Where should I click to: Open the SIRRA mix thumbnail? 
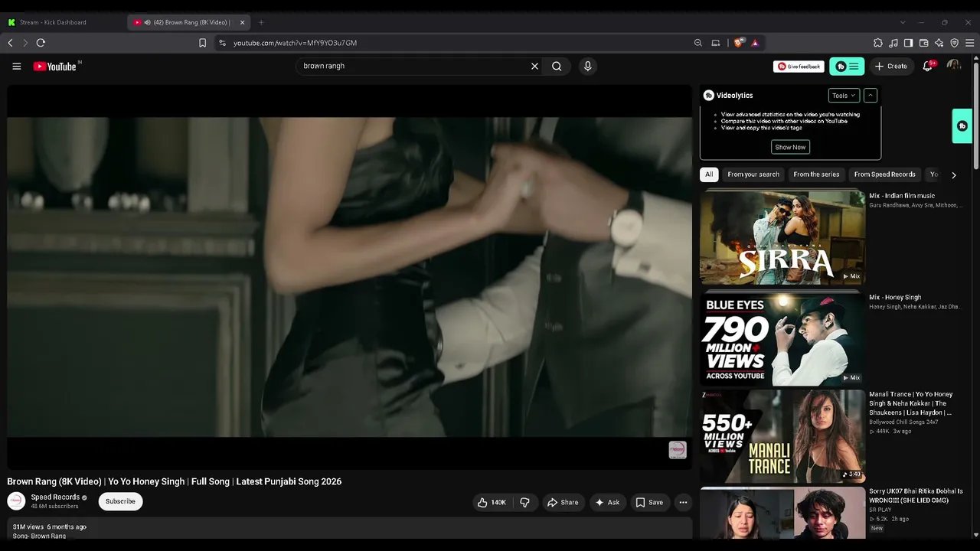(782, 237)
